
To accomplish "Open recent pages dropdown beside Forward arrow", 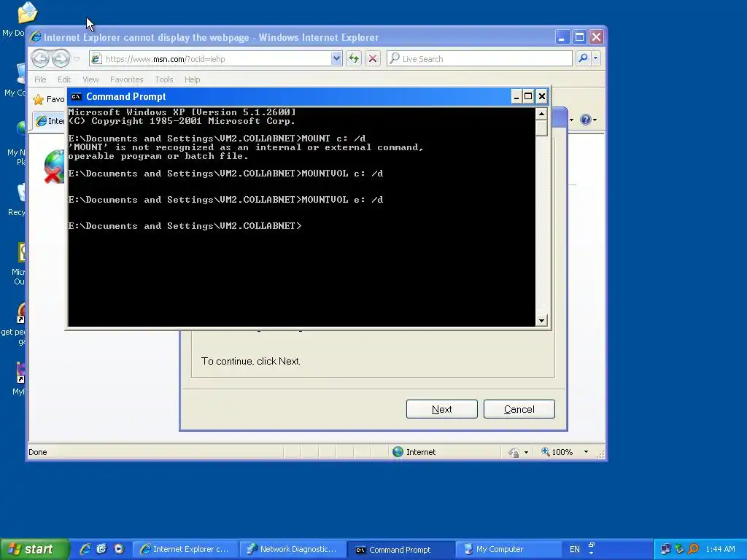I will tap(77, 59).
